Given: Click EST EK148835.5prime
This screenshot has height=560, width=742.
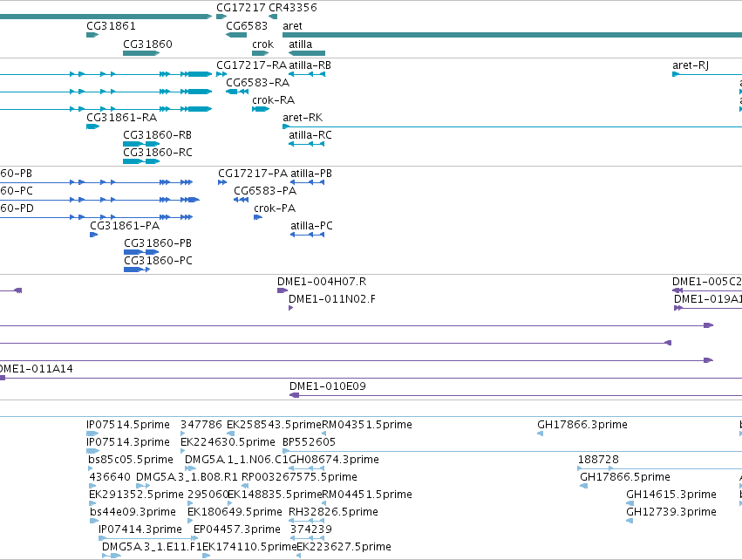Looking at the screenshot, I should [x=230, y=503].
